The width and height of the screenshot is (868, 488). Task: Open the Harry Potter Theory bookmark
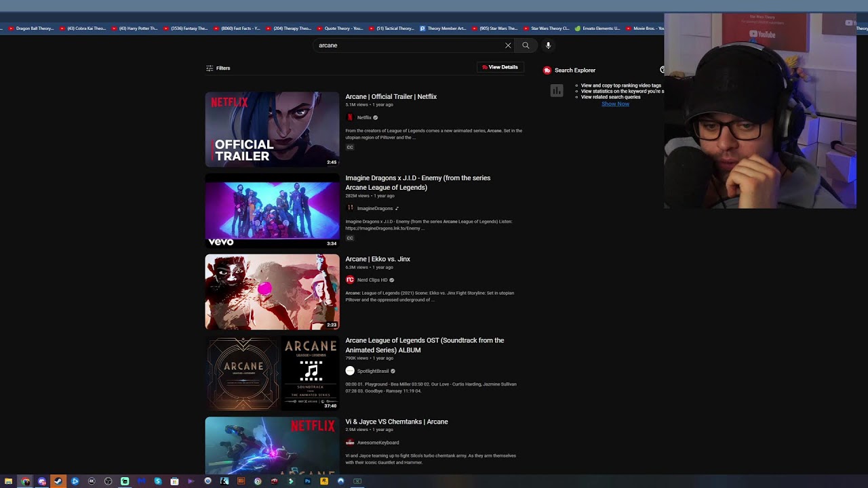[135, 28]
